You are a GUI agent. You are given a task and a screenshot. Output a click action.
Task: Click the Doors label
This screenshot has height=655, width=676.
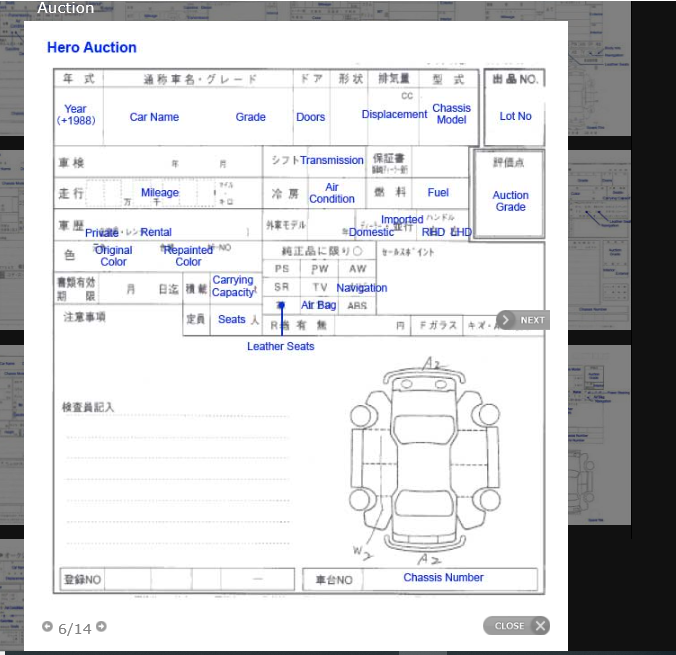click(310, 117)
